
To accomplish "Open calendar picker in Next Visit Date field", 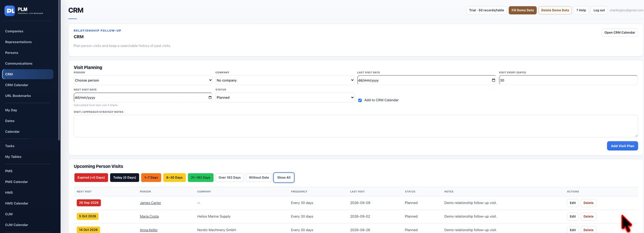I will click(210, 98).
